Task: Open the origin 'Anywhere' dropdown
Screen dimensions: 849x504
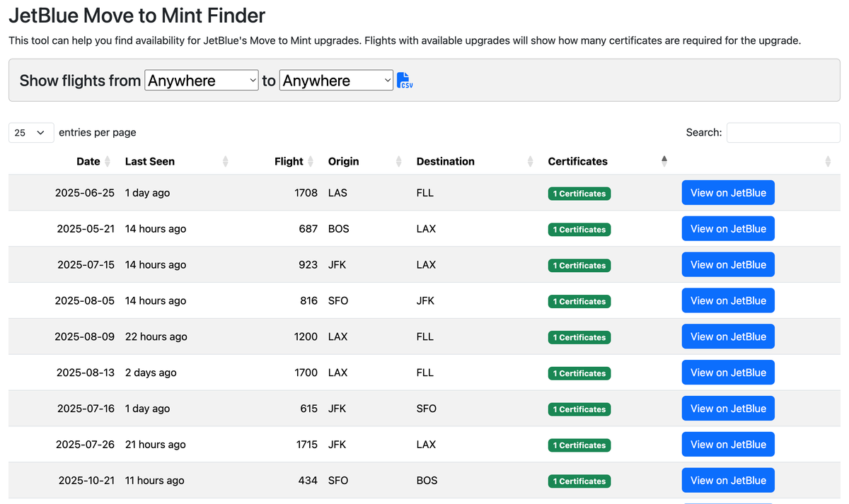Action: 202,81
